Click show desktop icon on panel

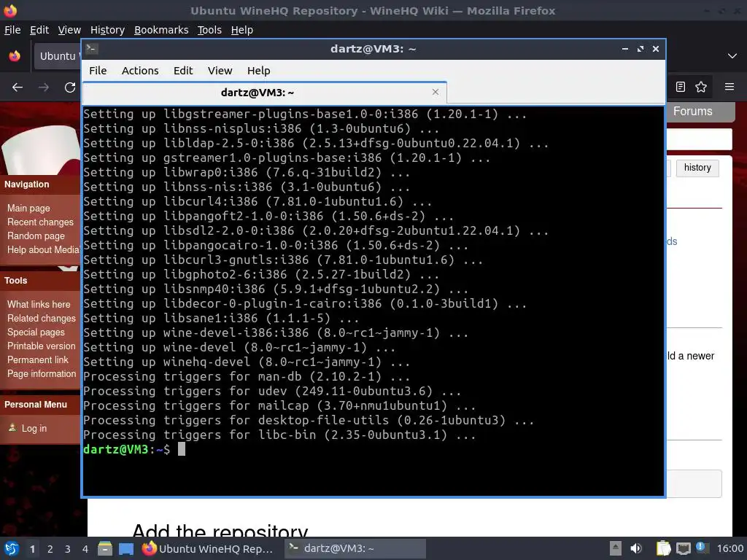point(126,548)
